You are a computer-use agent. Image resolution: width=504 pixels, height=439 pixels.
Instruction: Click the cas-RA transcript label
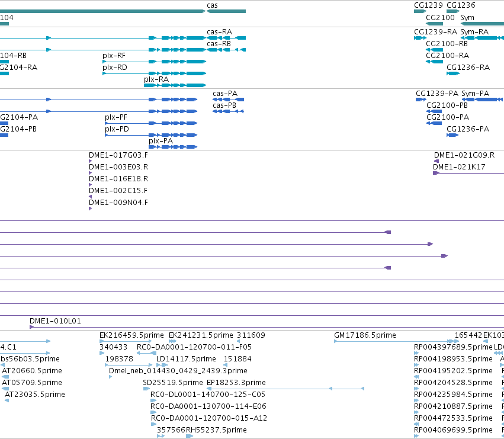tap(220, 32)
